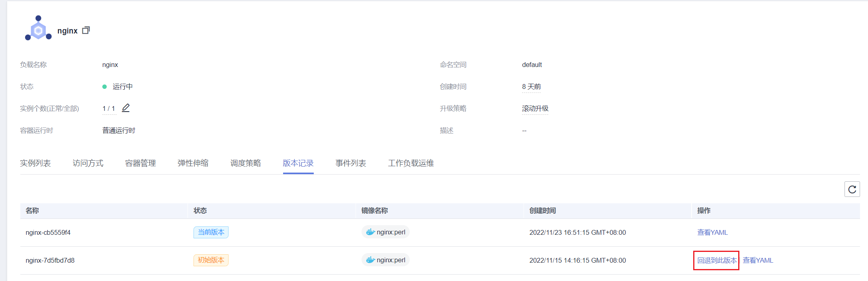Click the 描述 label
This screenshot has height=281, width=868.
[x=447, y=130]
